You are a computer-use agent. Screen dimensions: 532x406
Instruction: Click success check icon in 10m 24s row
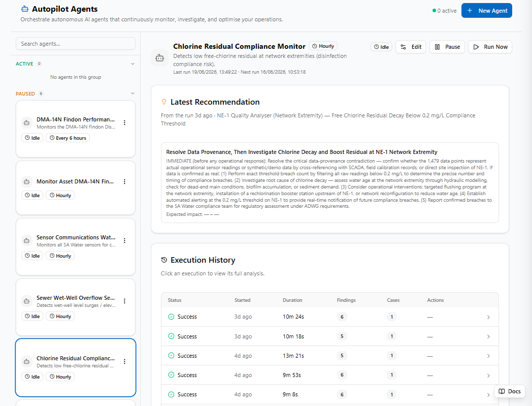[172, 317]
